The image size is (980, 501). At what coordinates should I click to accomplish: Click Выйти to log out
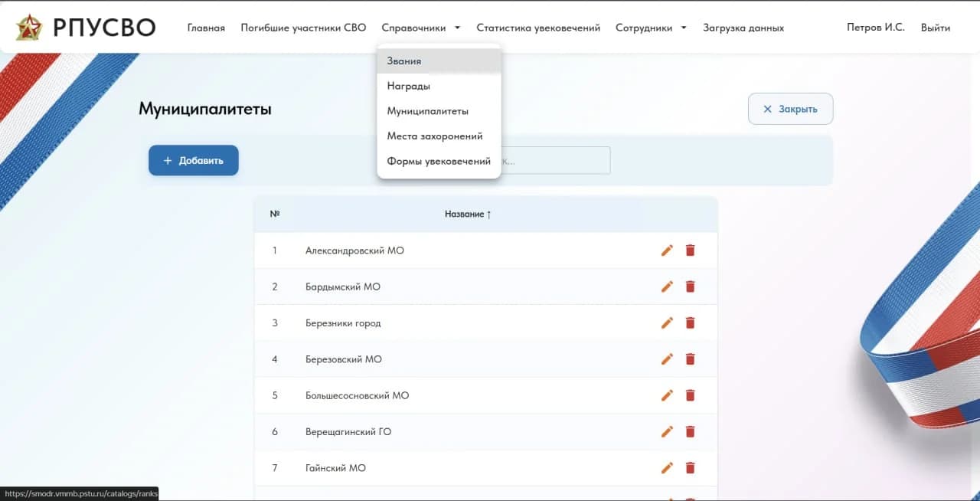point(936,28)
